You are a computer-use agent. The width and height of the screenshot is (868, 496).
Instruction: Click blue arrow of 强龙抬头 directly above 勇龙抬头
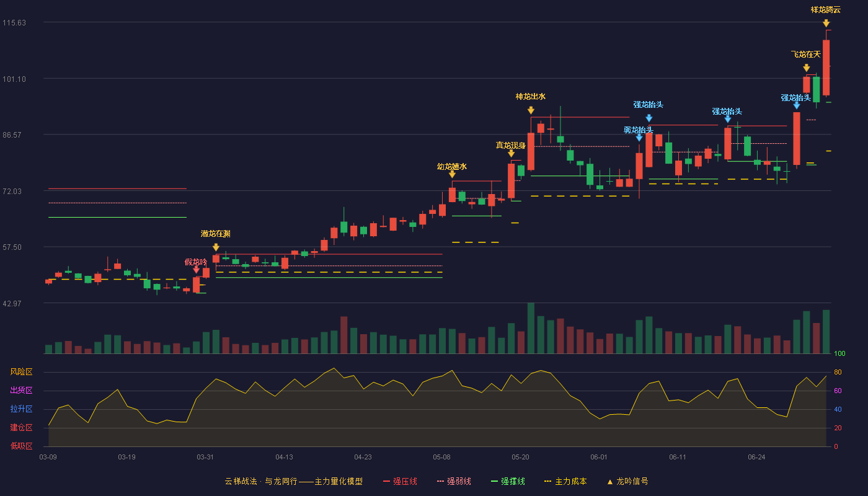click(x=649, y=118)
